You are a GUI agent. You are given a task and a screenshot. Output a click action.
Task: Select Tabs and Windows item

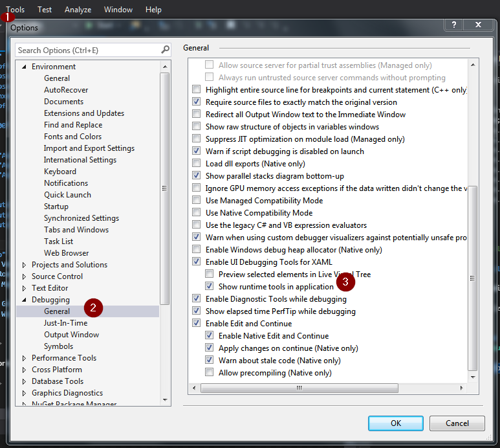pyautogui.click(x=76, y=230)
